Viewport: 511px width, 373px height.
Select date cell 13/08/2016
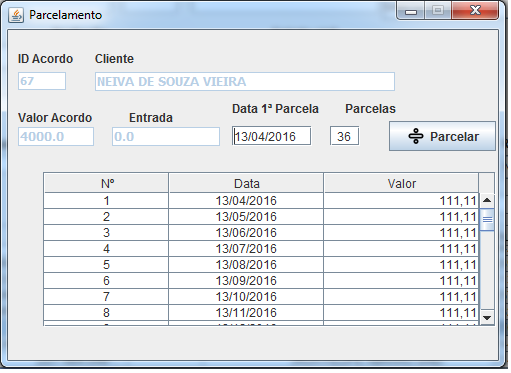[x=246, y=265]
